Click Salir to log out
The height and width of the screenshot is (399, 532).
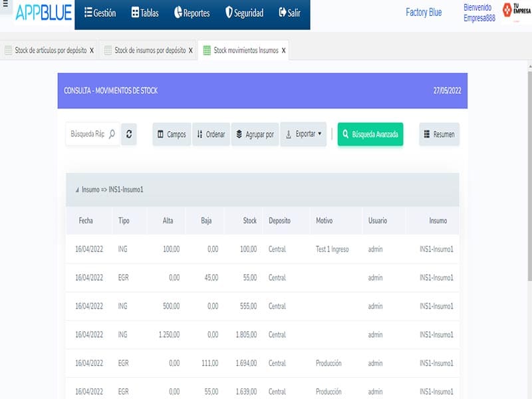[x=289, y=13]
